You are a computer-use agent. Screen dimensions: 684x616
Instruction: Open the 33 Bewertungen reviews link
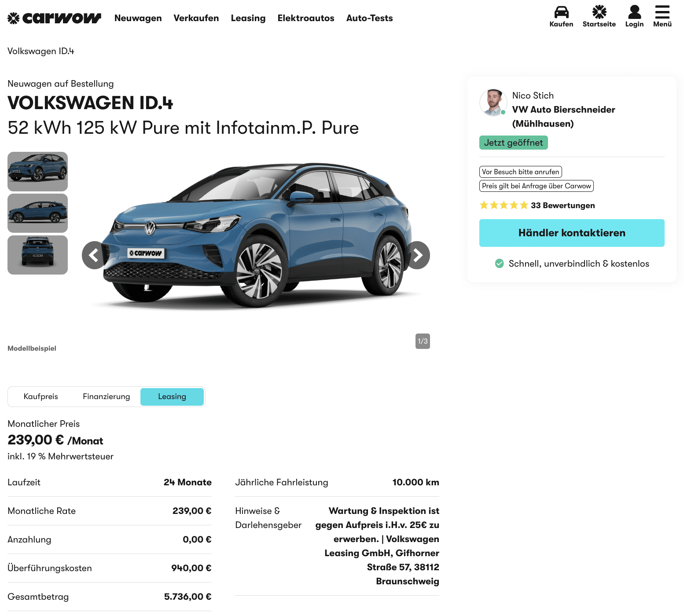coord(563,205)
